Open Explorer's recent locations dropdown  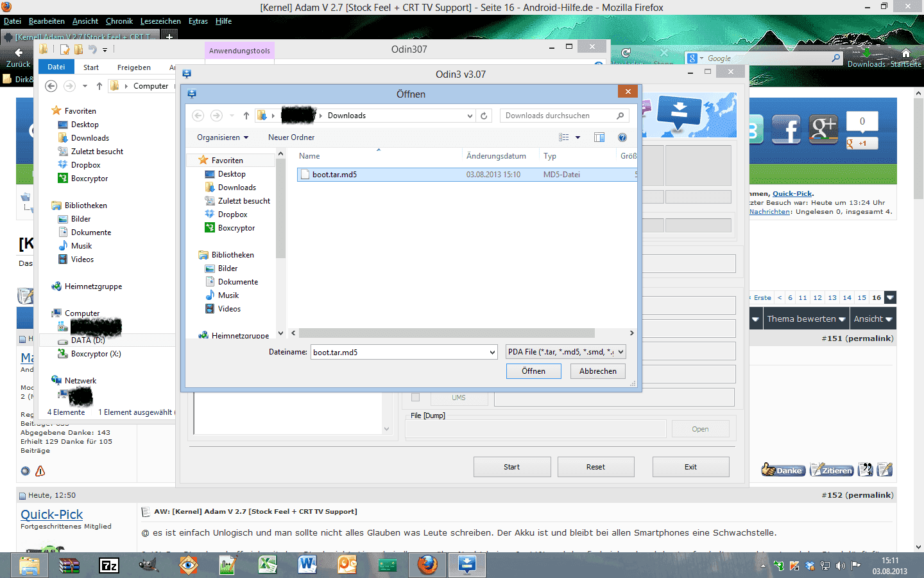point(85,86)
